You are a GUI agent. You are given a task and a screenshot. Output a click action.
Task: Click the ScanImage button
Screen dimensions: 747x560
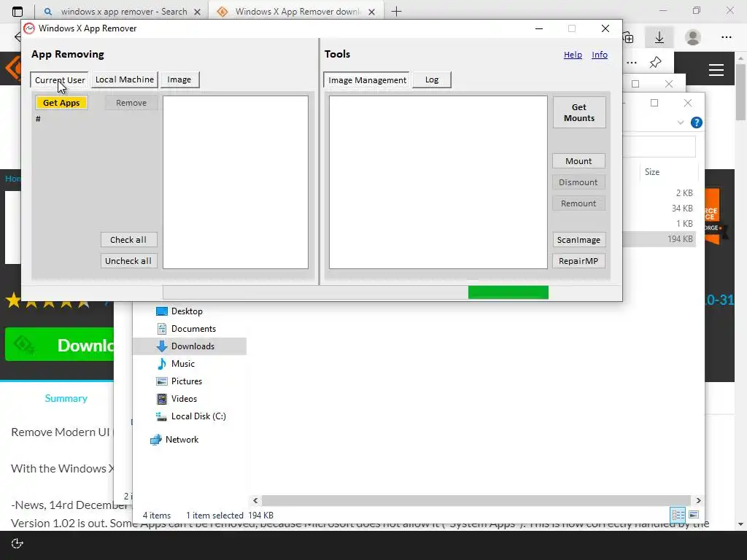click(x=578, y=239)
